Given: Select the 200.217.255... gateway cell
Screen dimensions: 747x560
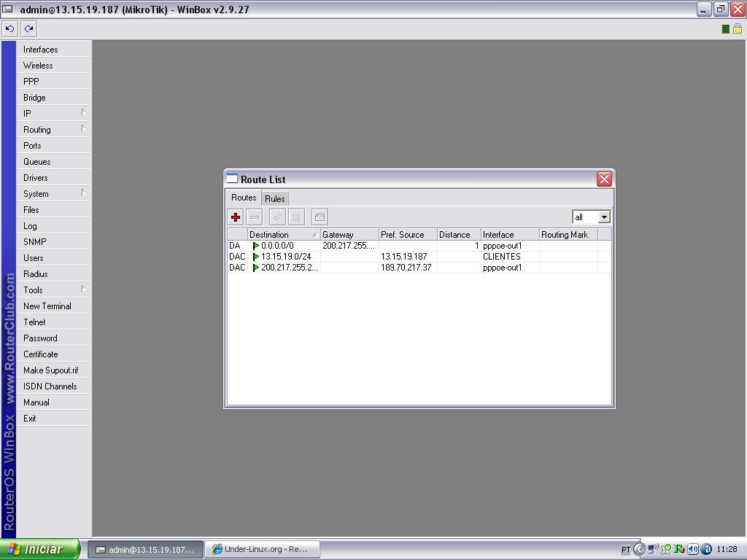Looking at the screenshot, I should point(349,246).
